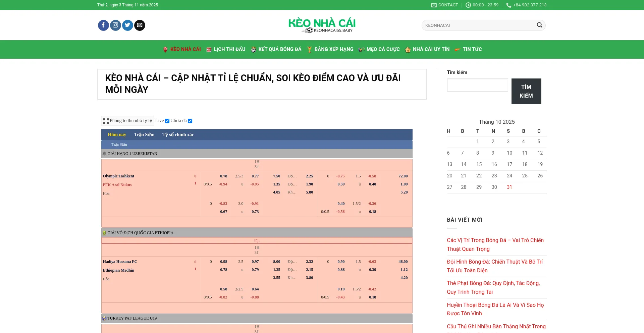
Task: Click date 31 in the calendar
Action: [x=509, y=187]
